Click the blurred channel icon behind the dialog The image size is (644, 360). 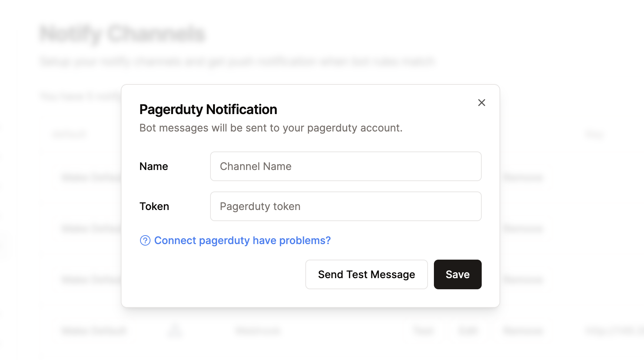(175, 330)
